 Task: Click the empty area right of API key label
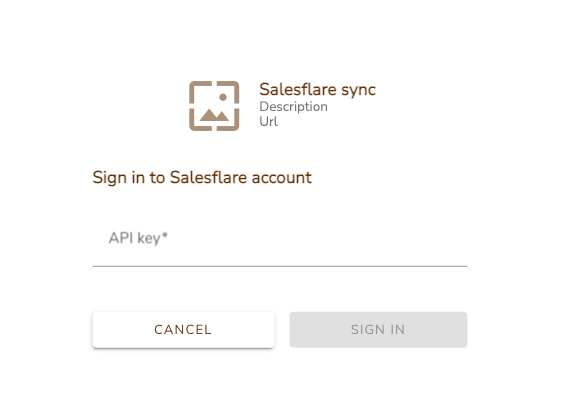(x=318, y=238)
